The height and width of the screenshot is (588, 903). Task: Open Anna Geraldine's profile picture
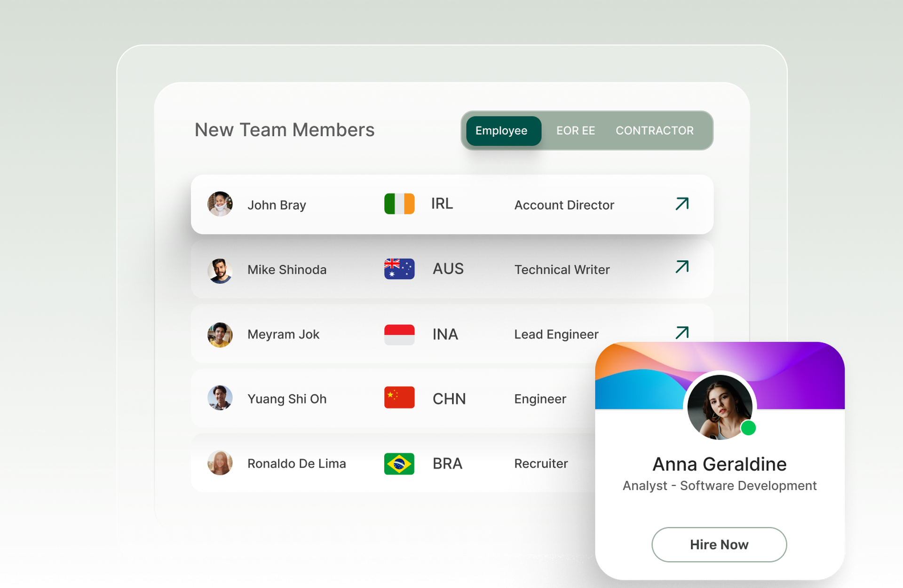click(x=719, y=407)
